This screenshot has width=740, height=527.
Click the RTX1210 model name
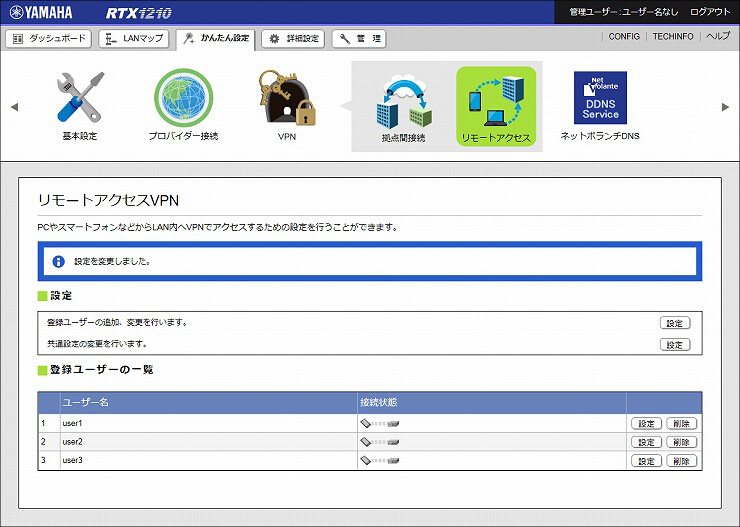(139, 13)
